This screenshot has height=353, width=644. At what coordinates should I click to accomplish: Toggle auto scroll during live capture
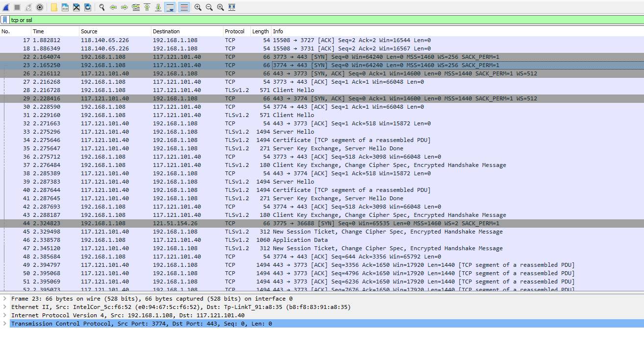pyautogui.click(x=170, y=7)
